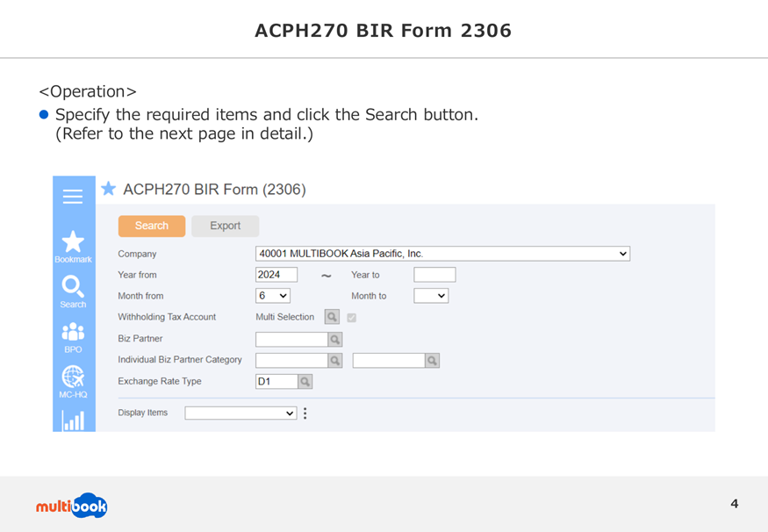Screen dimensions: 768x532
Task: Open Withholding Tax Account multi selection lookup
Action: click(x=332, y=317)
